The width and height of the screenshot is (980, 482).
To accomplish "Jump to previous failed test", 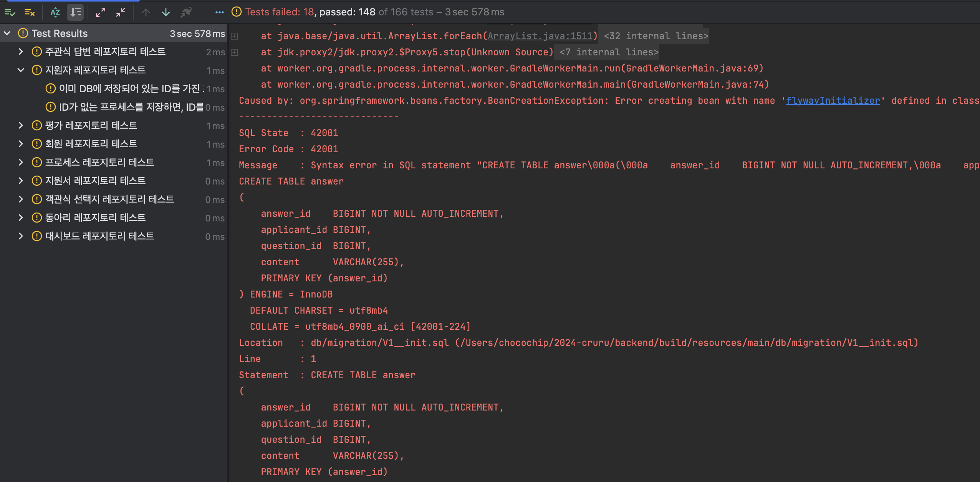I will (x=146, y=13).
